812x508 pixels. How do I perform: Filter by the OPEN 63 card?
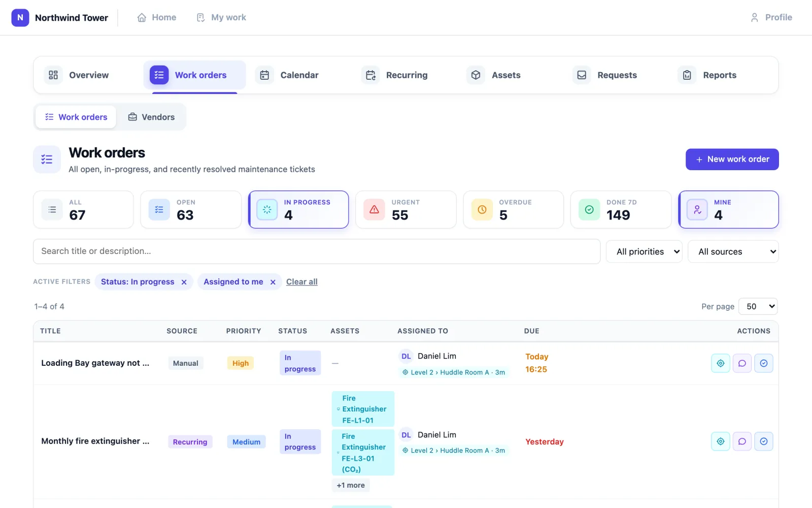[191, 209]
